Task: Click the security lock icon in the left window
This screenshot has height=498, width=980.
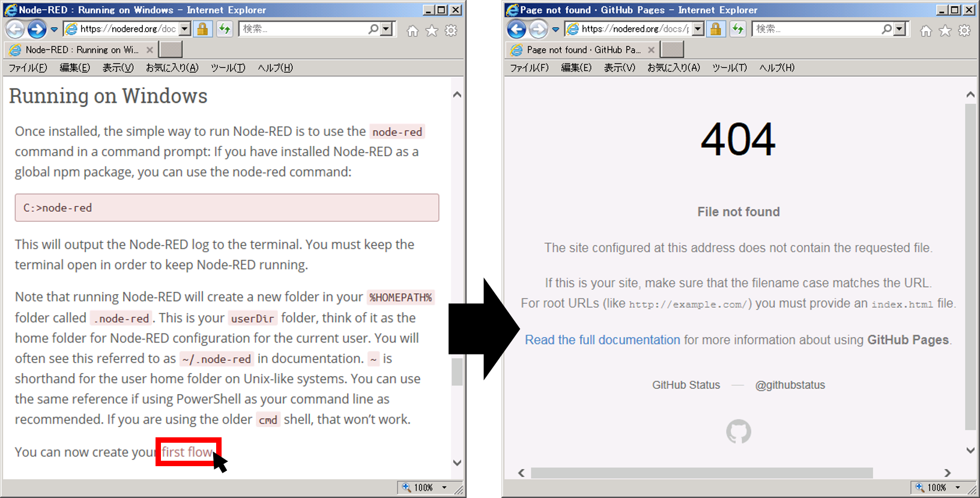Action: click(203, 29)
